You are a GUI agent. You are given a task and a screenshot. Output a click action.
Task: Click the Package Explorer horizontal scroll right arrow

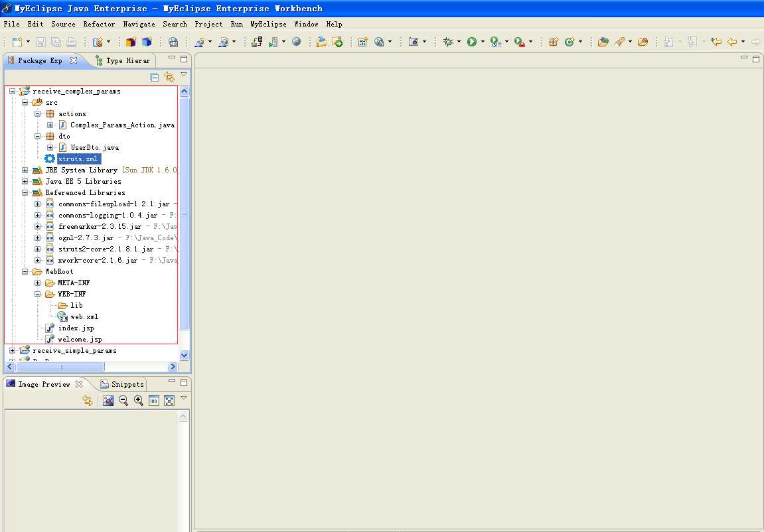173,367
